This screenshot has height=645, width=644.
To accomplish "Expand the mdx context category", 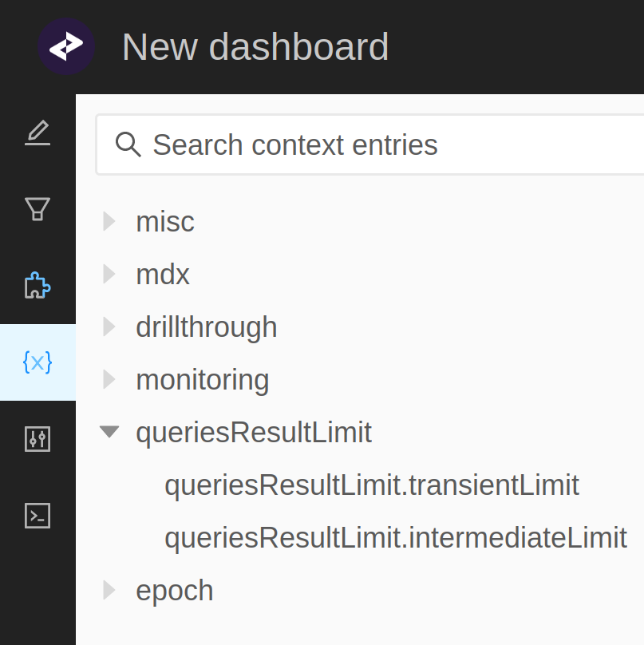I will point(109,274).
